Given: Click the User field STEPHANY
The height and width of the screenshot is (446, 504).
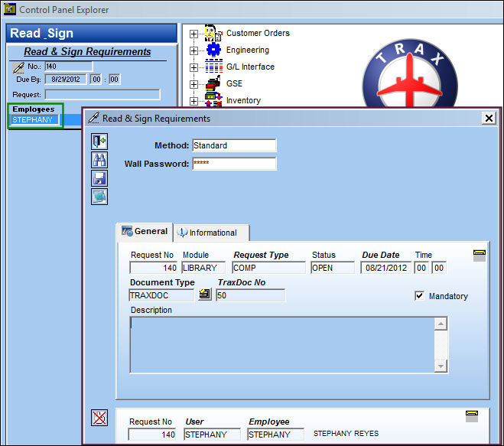Looking at the screenshot, I should [x=212, y=435].
